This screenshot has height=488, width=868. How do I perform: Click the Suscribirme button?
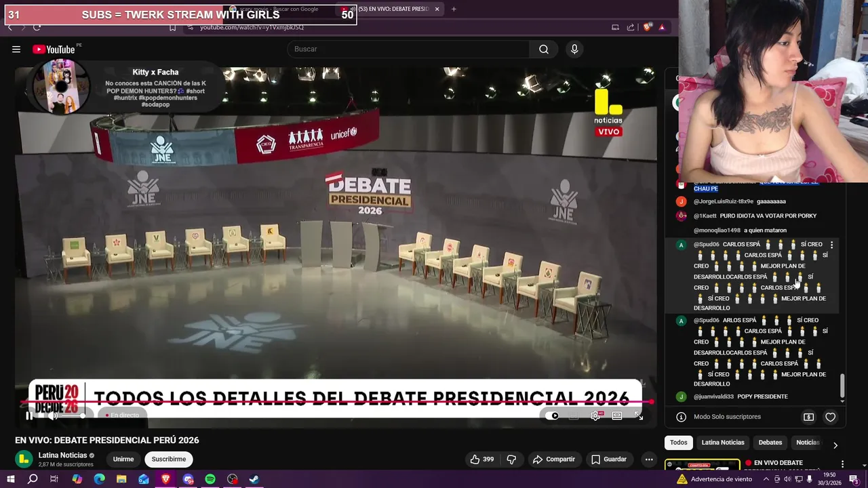pos(169,459)
